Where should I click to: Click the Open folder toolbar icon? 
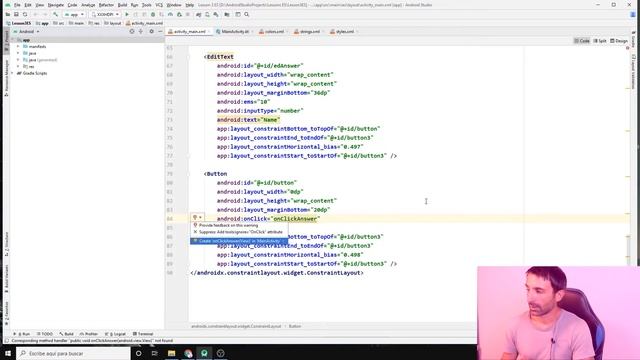coord(7,14)
